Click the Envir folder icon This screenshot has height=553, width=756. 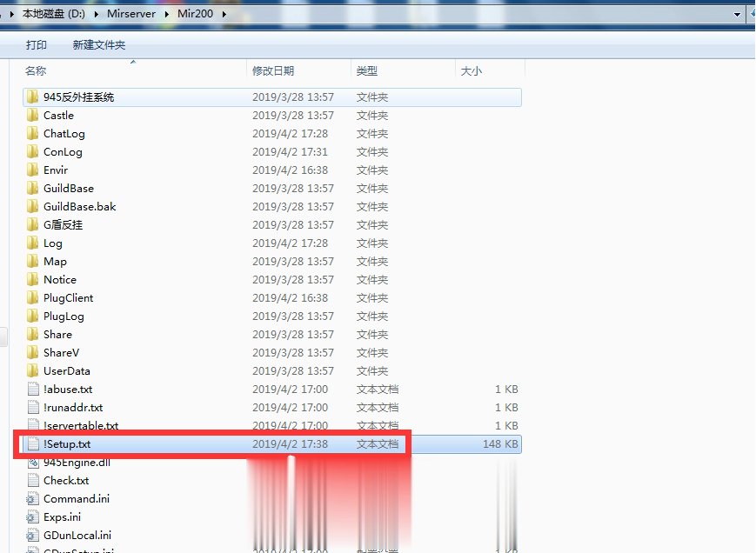click(32, 170)
